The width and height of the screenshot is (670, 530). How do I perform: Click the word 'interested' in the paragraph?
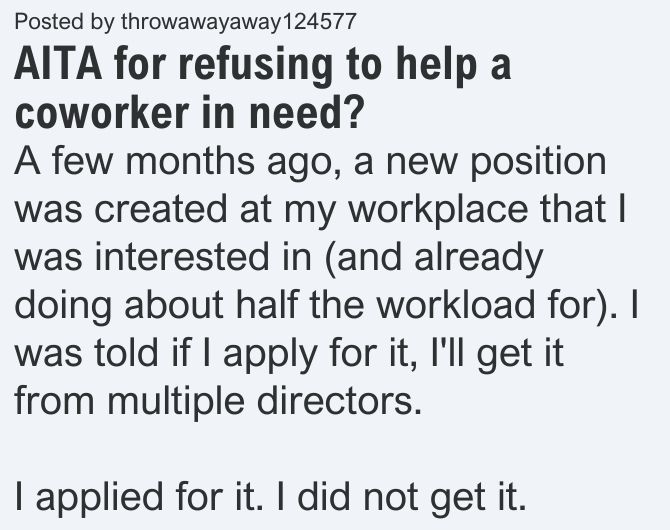pos(181,258)
